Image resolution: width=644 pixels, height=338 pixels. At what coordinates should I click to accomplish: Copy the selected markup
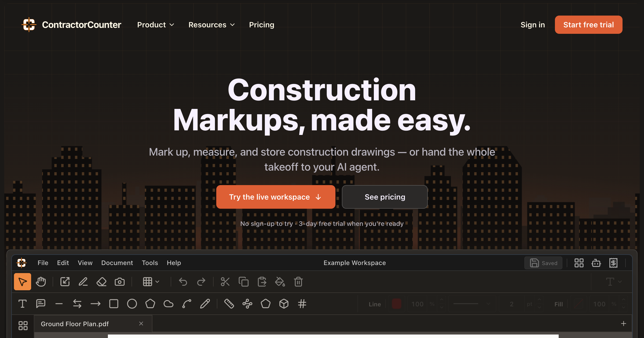pyautogui.click(x=244, y=282)
